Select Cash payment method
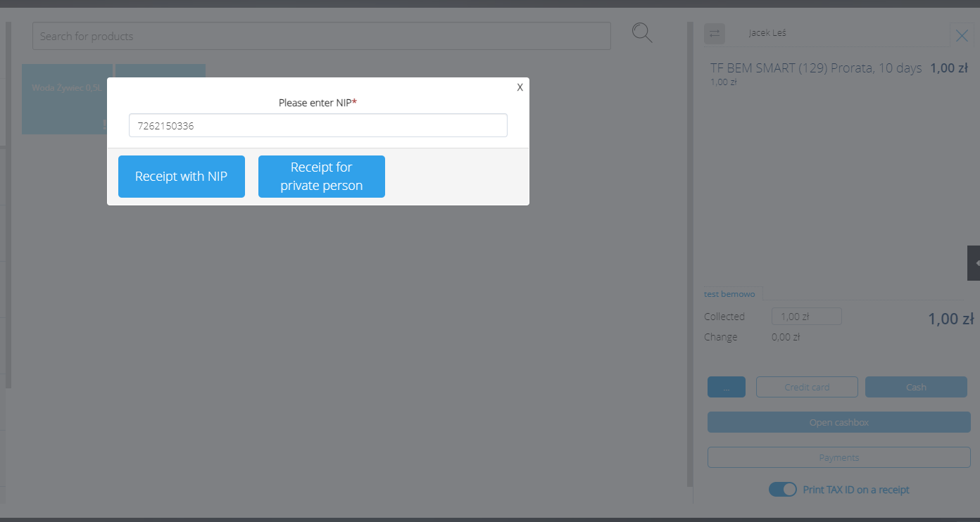 point(915,387)
